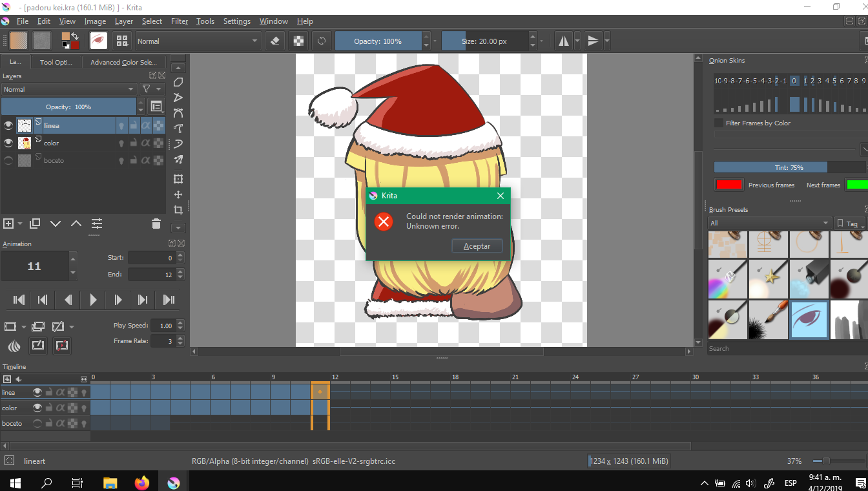Select the Move tool in toolbox
Screen dimensions: 868x491
[178, 194]
